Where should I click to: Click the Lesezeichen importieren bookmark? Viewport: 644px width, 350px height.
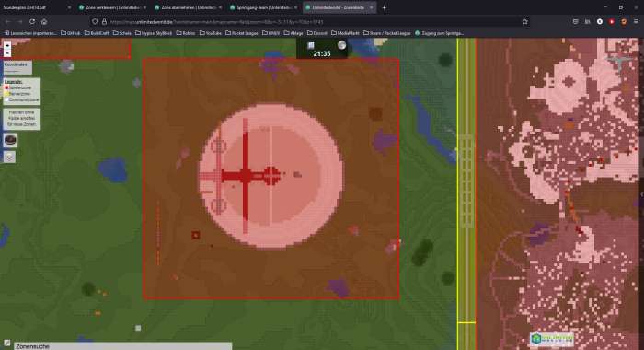[x=30, y=33]
